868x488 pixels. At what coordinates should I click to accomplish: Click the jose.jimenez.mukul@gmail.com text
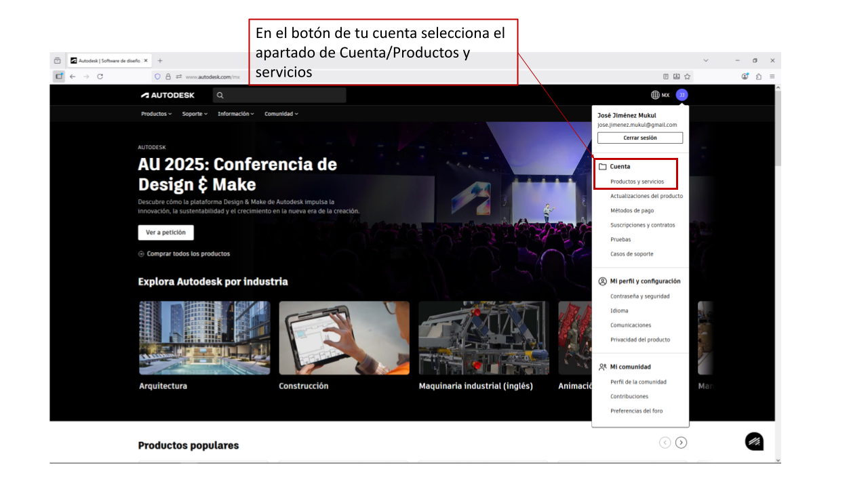point(637,125)
